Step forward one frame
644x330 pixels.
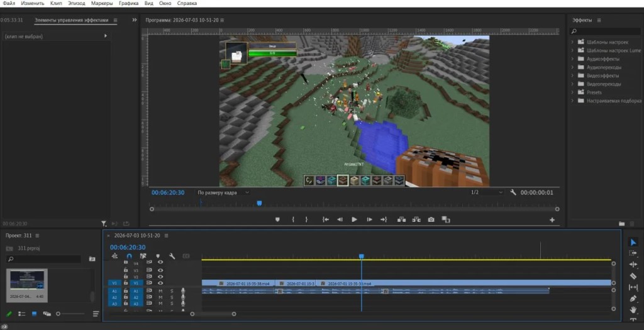coord(369,219)
